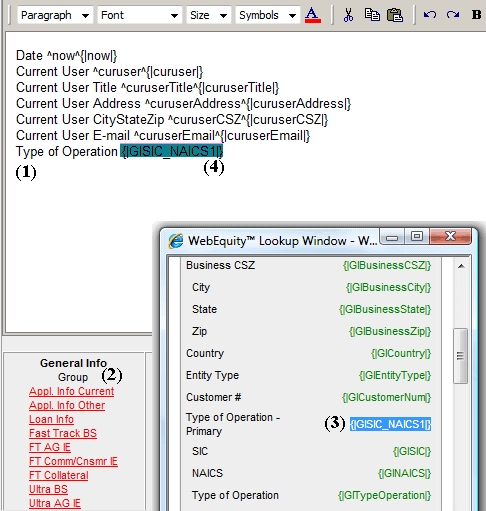The height and width of the screenshot is (511, 486).
Task: Select the {|GINAICS|} field code
Action: pyautogui.click(x=405, y=473)
